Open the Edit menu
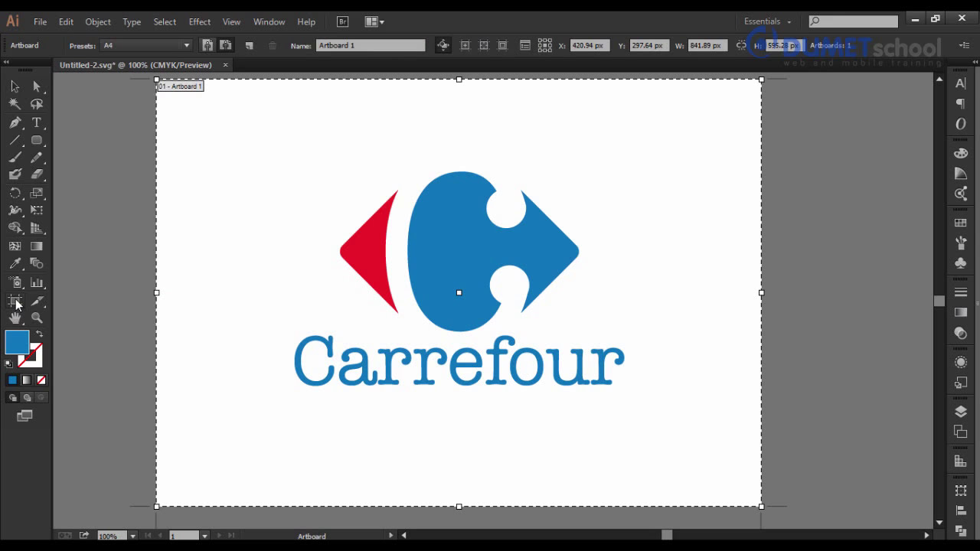This screenshot has height=551, width=980. 66,21
